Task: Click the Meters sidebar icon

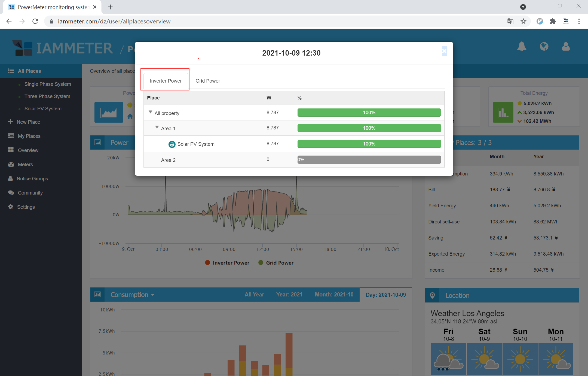Action: [11, 164]
